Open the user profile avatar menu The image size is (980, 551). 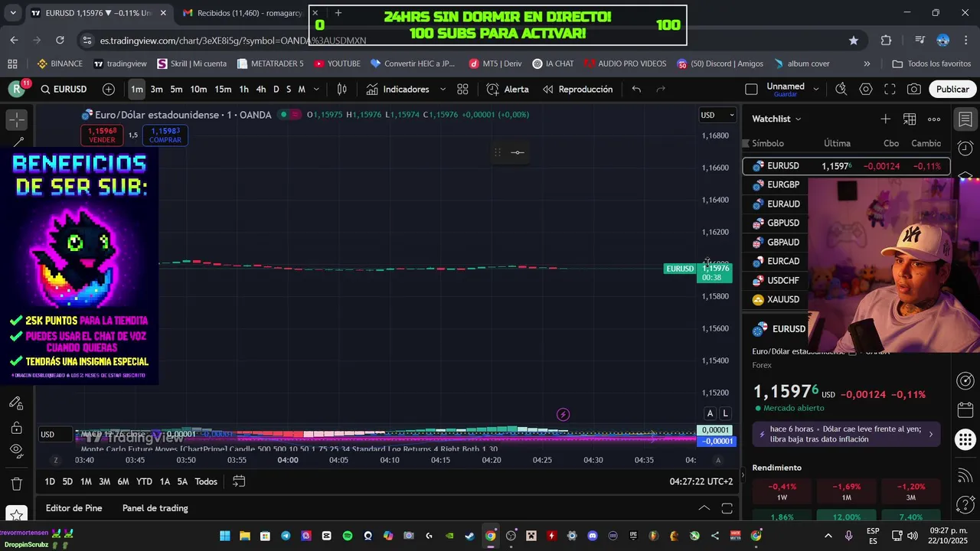(16, 90)
